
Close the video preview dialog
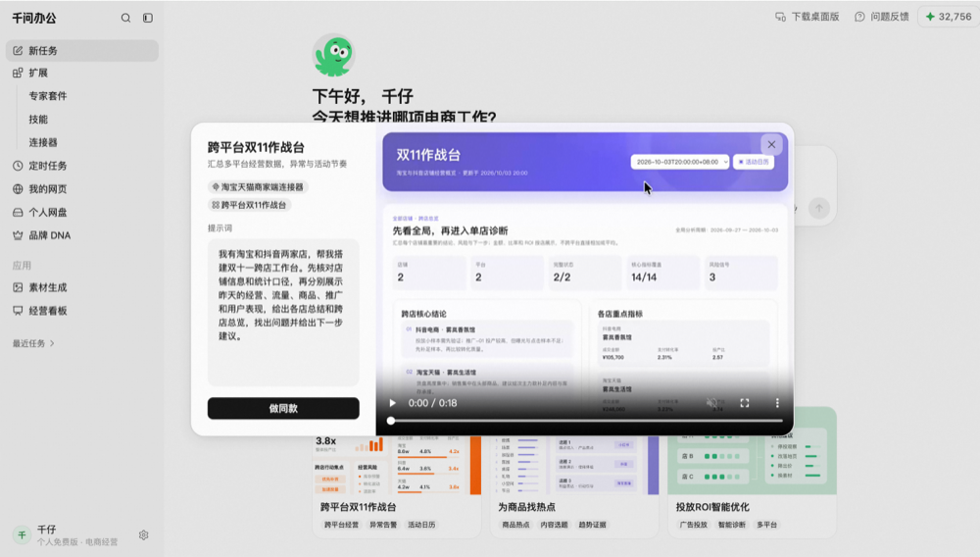[x=771, y=144]
